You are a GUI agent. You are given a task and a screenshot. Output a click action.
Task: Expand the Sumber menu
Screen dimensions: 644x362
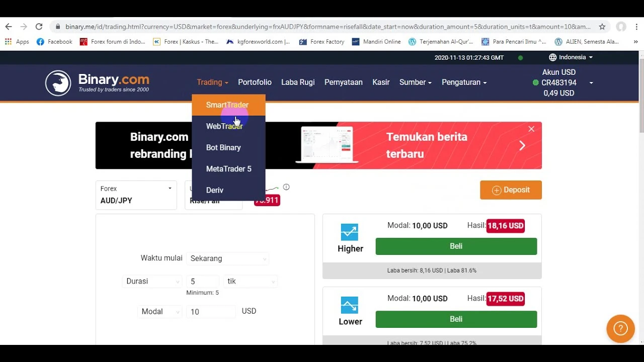pyautogui.click(x=416, y=82)
